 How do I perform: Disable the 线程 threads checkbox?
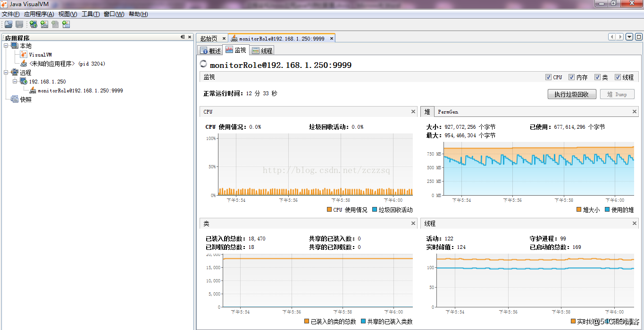[x=618, y=77]
